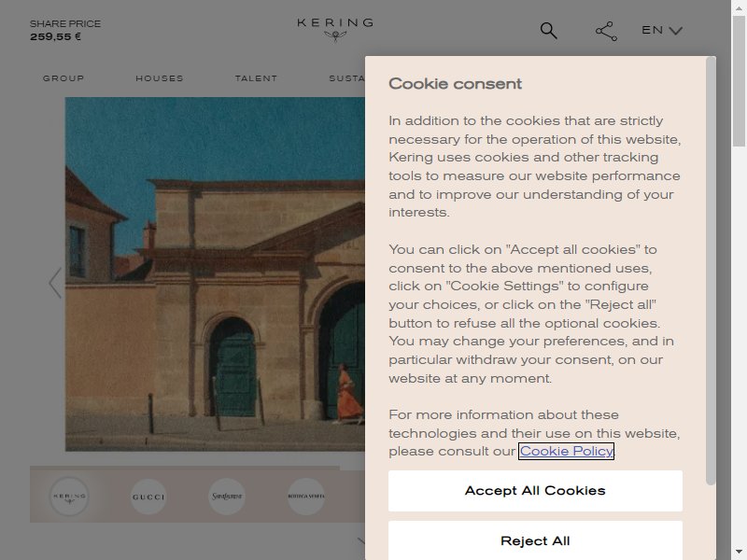Open the Houses menu
Screen dimensions: 747x560
pyautogui.click(x=160, y=78)
